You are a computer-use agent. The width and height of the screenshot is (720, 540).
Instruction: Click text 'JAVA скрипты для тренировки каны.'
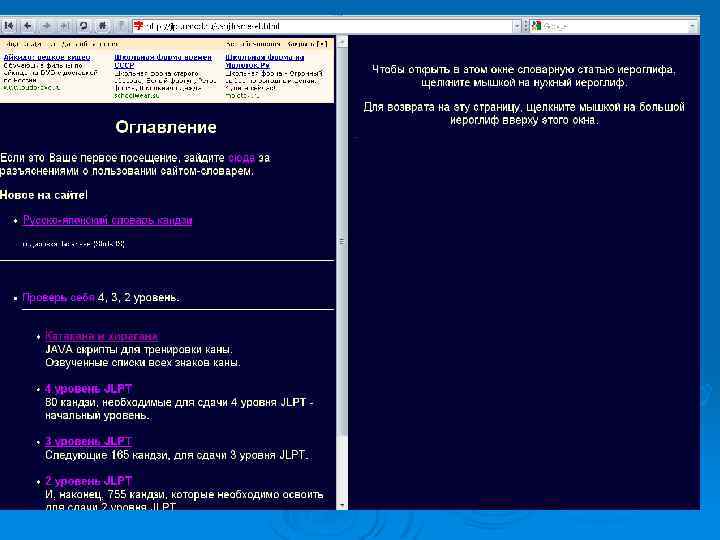(x=139, y=349)
